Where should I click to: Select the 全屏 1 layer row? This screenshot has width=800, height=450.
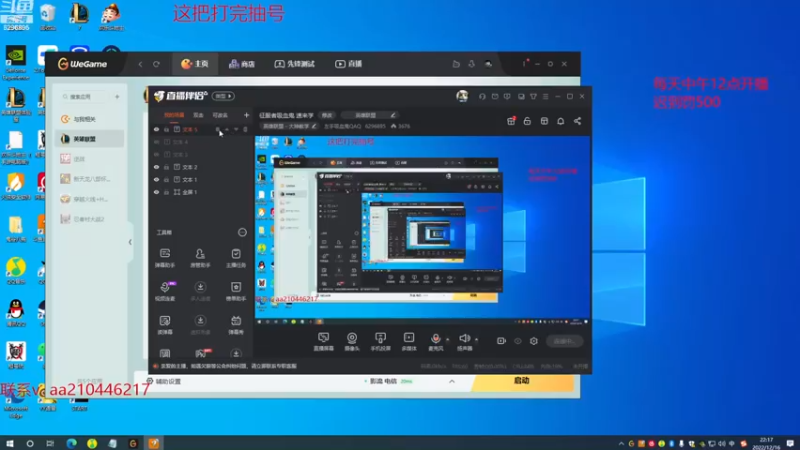[201, 192]
